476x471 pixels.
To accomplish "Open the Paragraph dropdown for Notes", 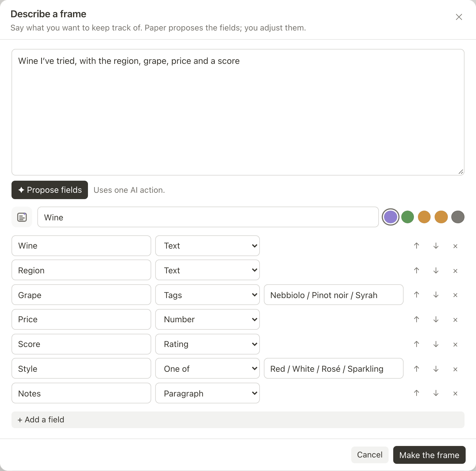I will [208, 393].
